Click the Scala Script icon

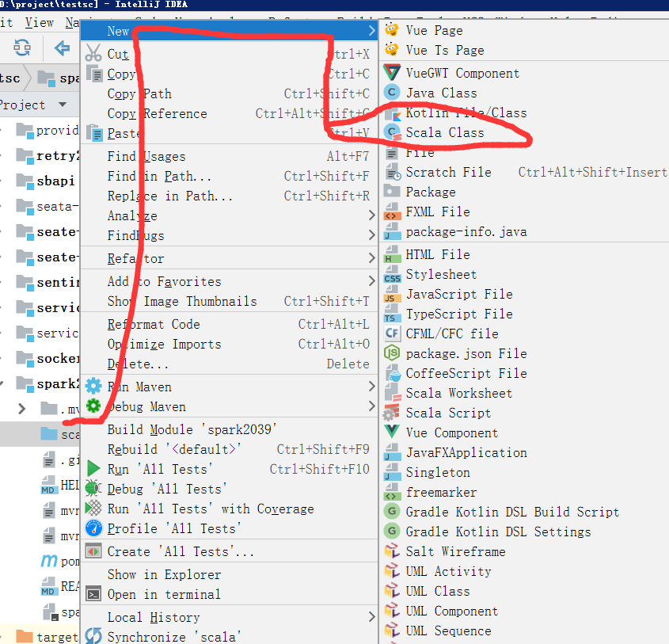pos(391,413)
